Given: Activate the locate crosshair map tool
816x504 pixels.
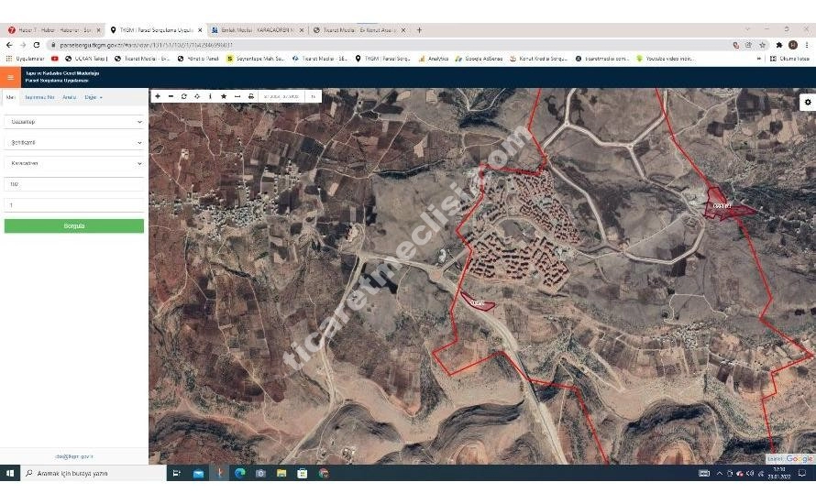Looking at the screenshot, I should pyautogui.click(x=197, y=96).
